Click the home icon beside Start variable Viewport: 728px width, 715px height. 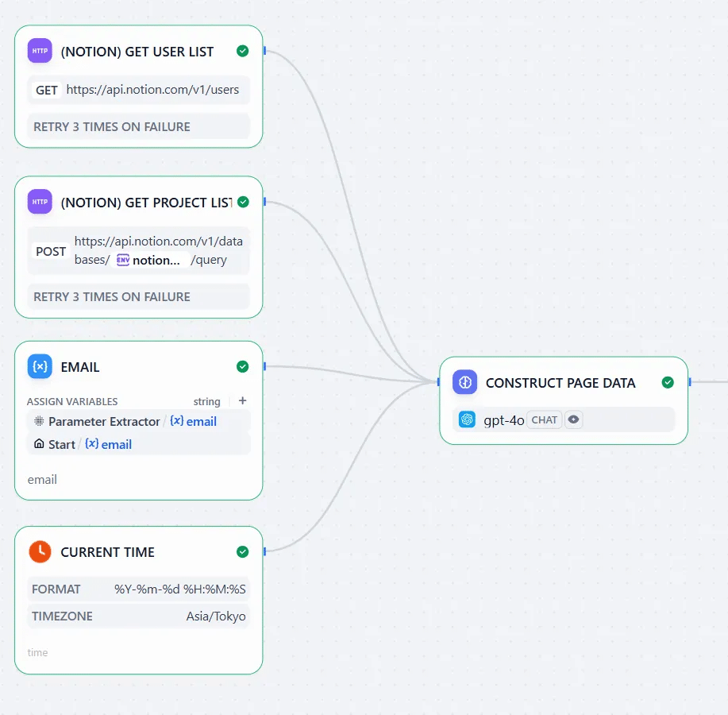click(x=39, y=444)
